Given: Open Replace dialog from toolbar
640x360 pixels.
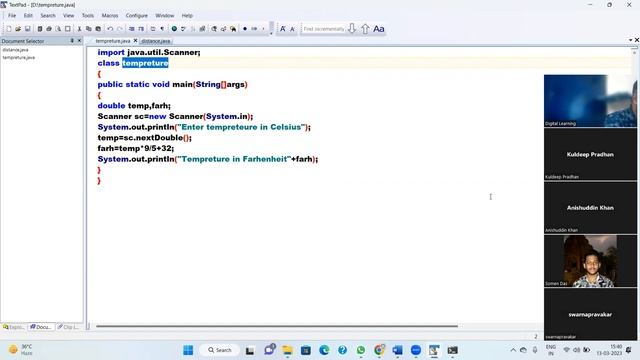Looking at the screenshot, I should pos(223,29).
